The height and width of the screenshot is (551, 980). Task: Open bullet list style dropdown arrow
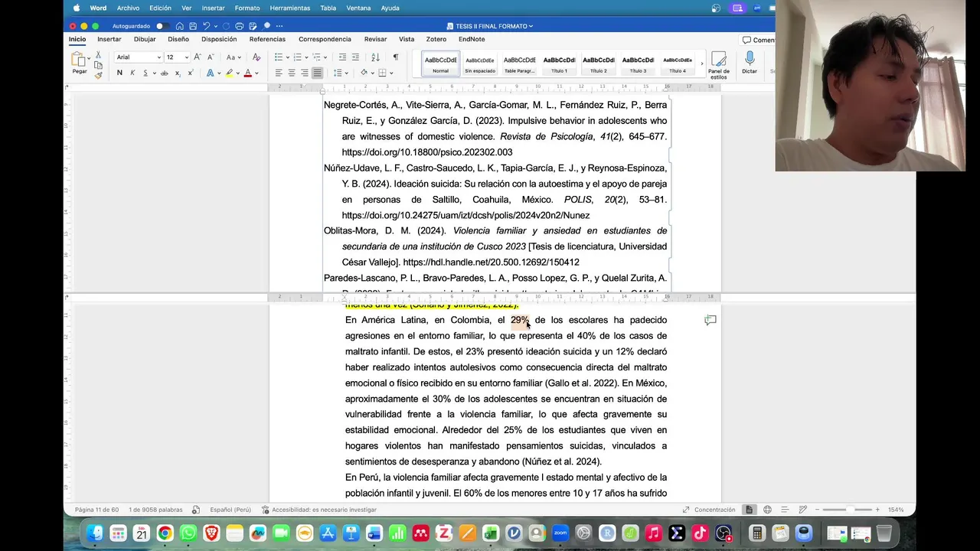pos(288,57)
